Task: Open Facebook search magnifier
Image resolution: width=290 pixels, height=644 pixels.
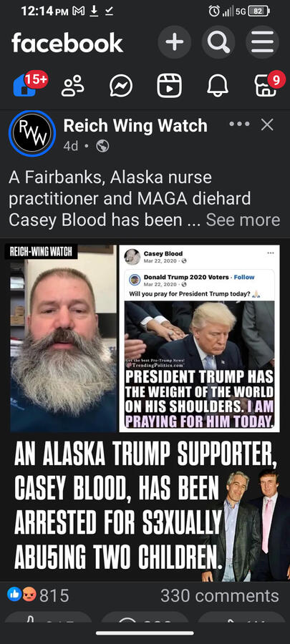Action: [x=218, y=42]
